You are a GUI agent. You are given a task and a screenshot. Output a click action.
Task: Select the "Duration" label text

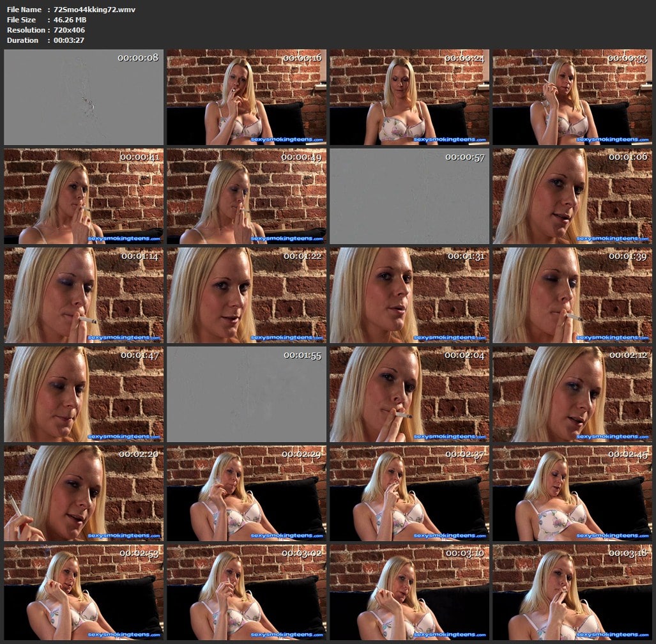tap(22, 40)
